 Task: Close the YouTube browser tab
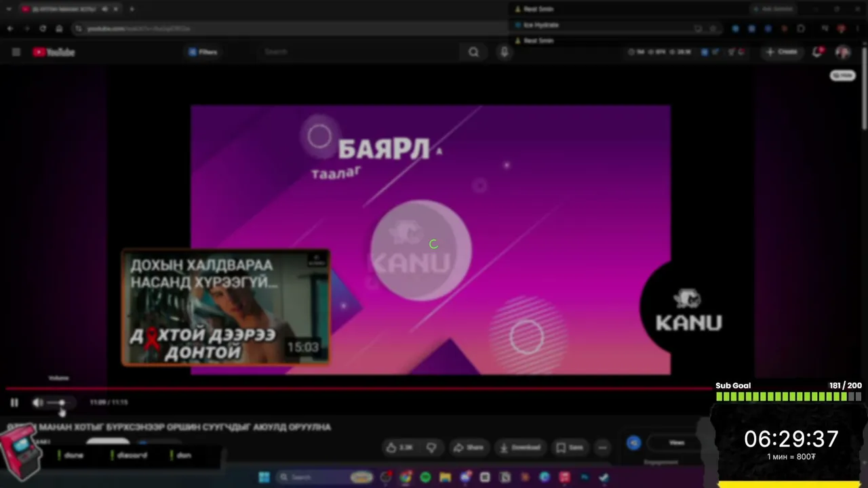[117, 9]
